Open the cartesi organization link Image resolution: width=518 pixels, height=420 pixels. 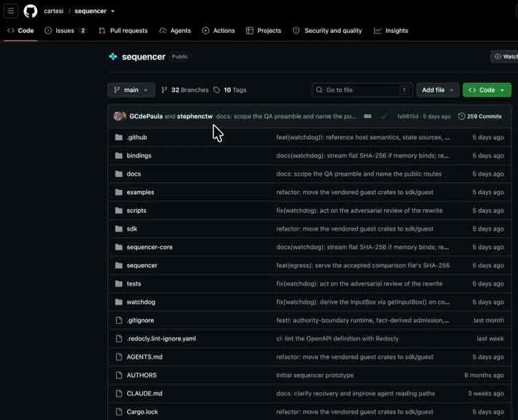tap(54, 11)
